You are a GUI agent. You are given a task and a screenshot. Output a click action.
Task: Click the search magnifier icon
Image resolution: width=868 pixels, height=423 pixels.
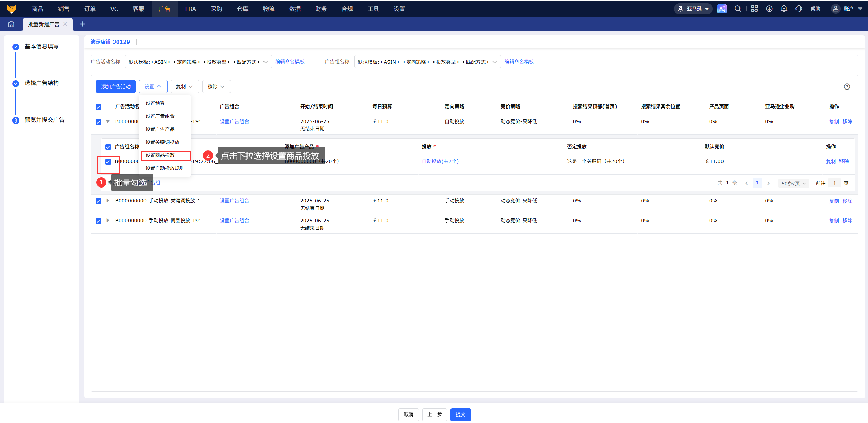point(738,9)
